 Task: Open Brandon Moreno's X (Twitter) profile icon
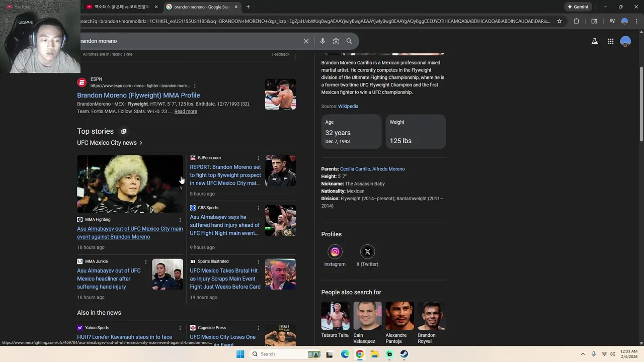click(367, 252)
